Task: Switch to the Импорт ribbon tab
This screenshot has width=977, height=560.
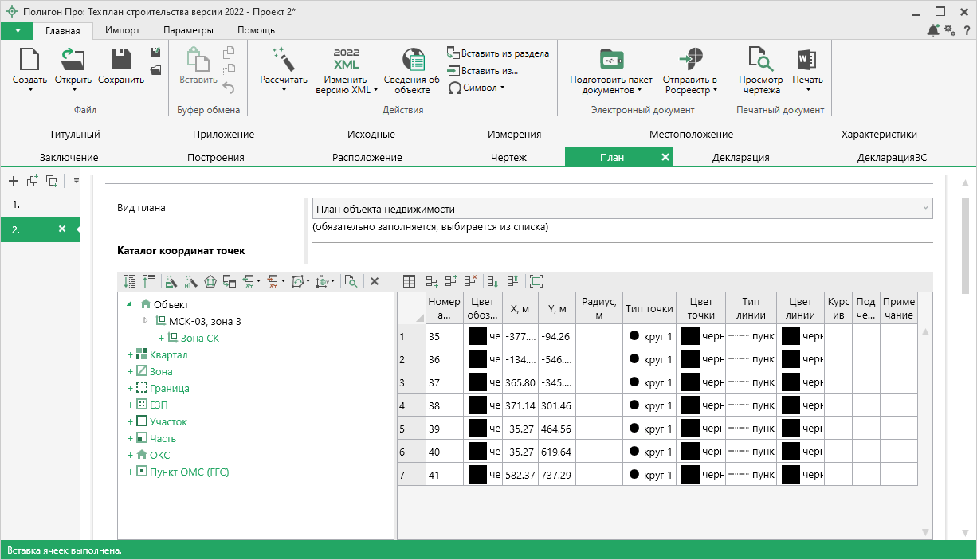Action: (122, 30)
